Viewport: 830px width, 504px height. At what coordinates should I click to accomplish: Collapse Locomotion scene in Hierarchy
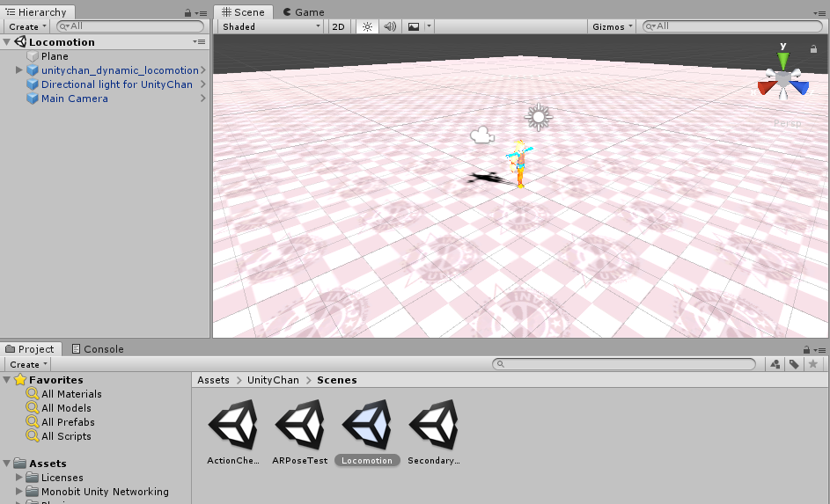(x=7, y=41)
